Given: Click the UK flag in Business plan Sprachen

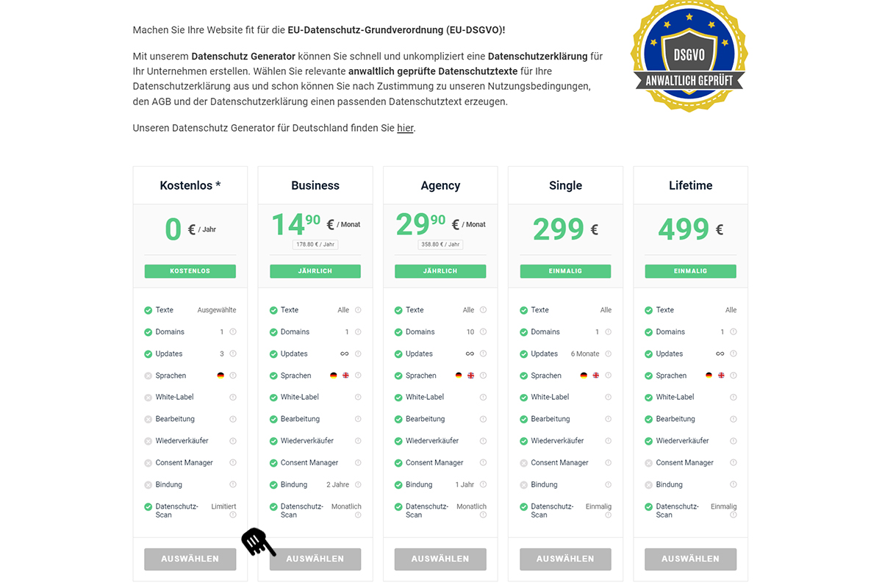Looking at the screenshot, I should point(345,376).
